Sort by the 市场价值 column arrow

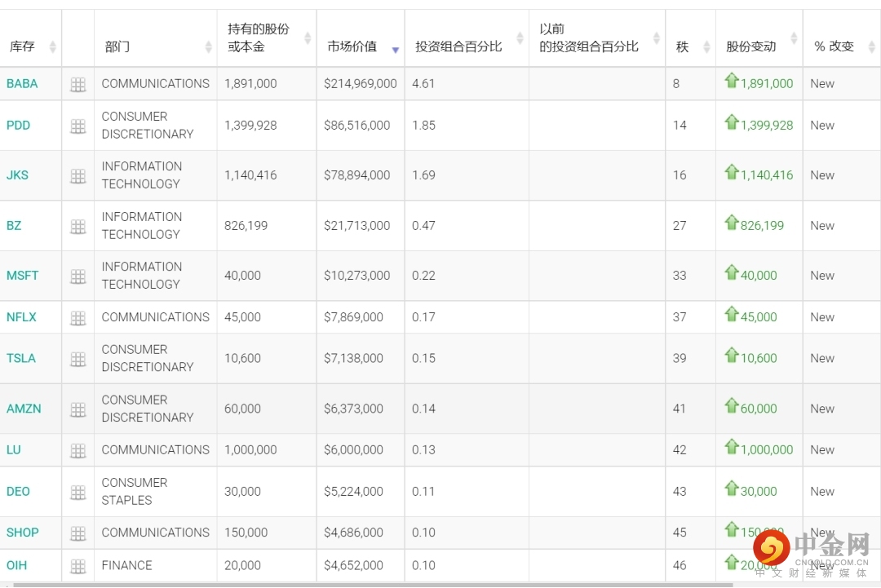click(396, 50)
